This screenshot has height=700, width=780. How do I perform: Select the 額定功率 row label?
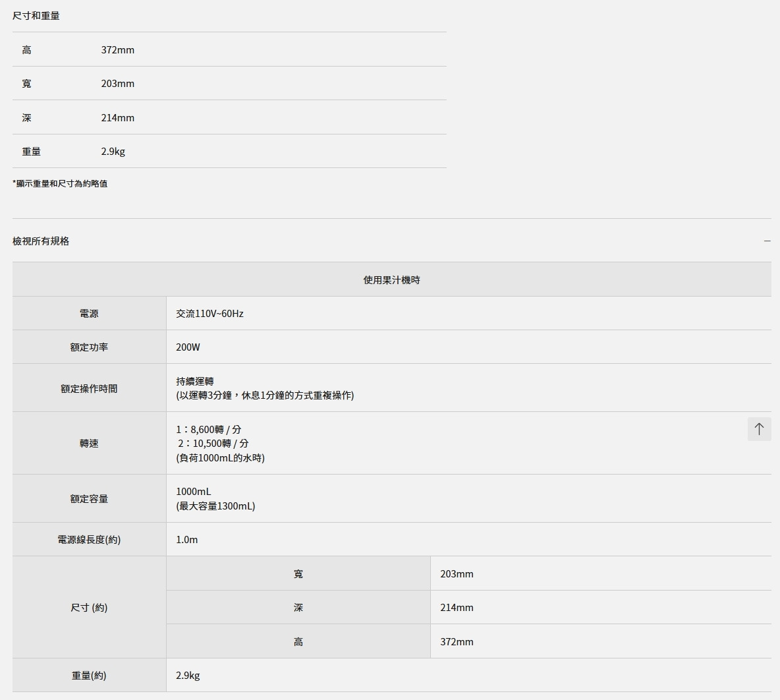pos(89,347)
